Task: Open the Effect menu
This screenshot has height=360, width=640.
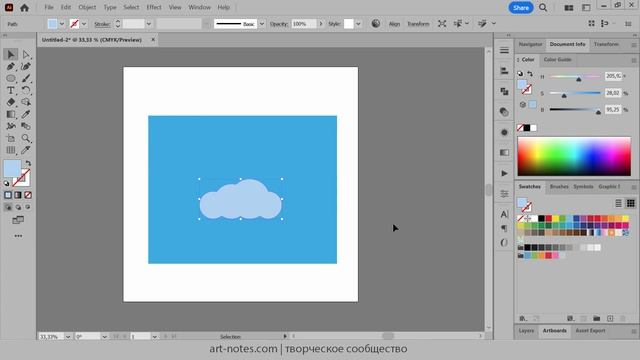Action: [154, 7]
